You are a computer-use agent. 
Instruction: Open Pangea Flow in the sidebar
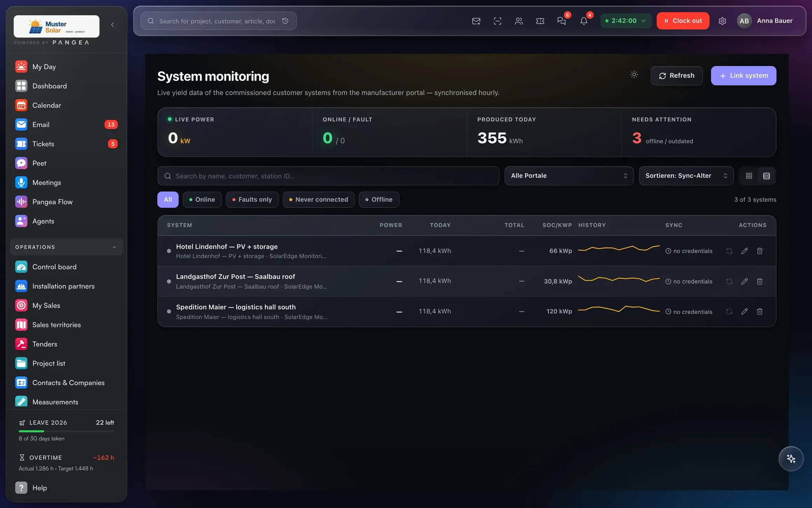pos(66,202)
